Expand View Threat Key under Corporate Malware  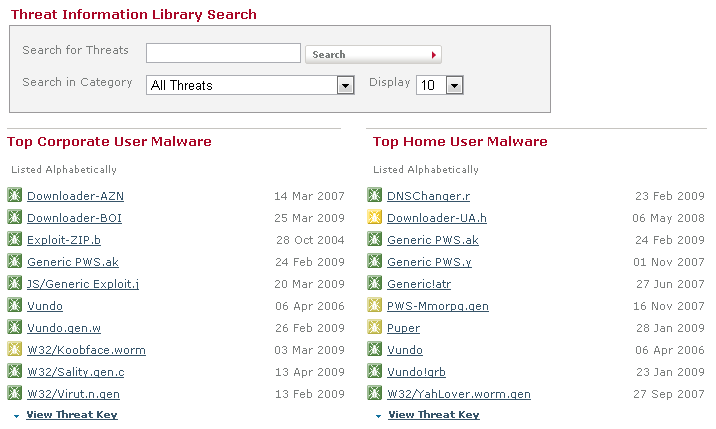coord(71,415)
